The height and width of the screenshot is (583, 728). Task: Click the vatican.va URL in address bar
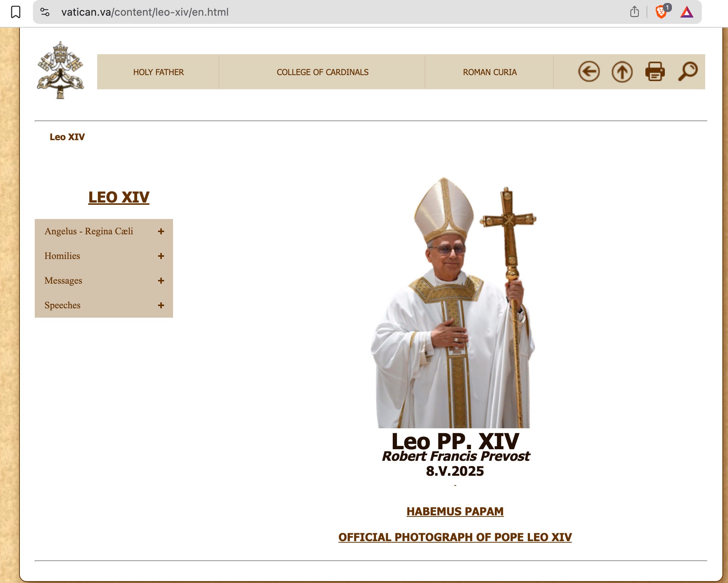pyautogui.click(x=145, y=12)
